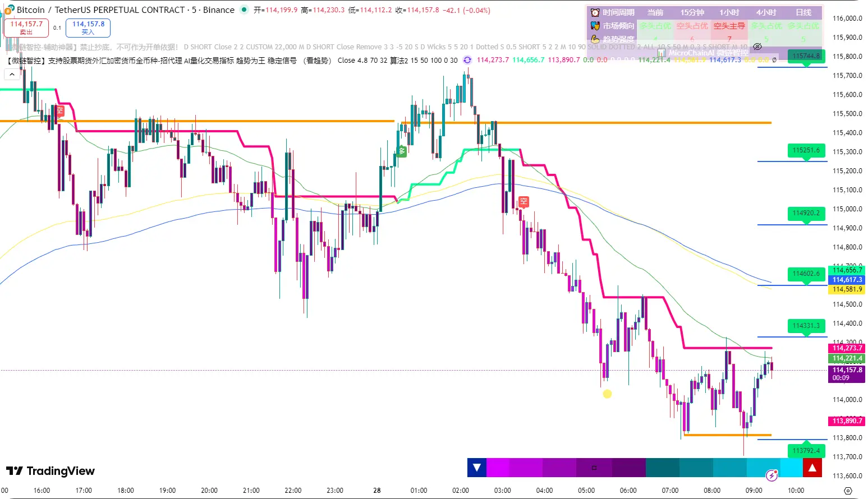Viewport: 868px width, 499px height.
Task: Click the red 空头主导 cell
Action: 729,26
